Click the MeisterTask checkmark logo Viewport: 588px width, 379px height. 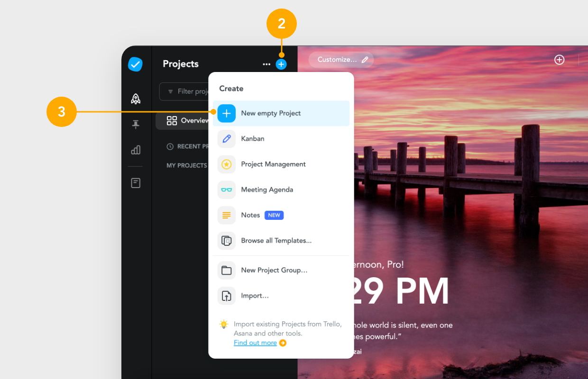coord(135,64)
